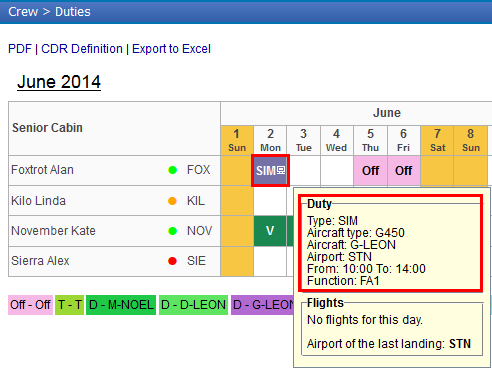Click the FOX crew code
The height and width of the screenshot is (369, 492).
point(199,170)
